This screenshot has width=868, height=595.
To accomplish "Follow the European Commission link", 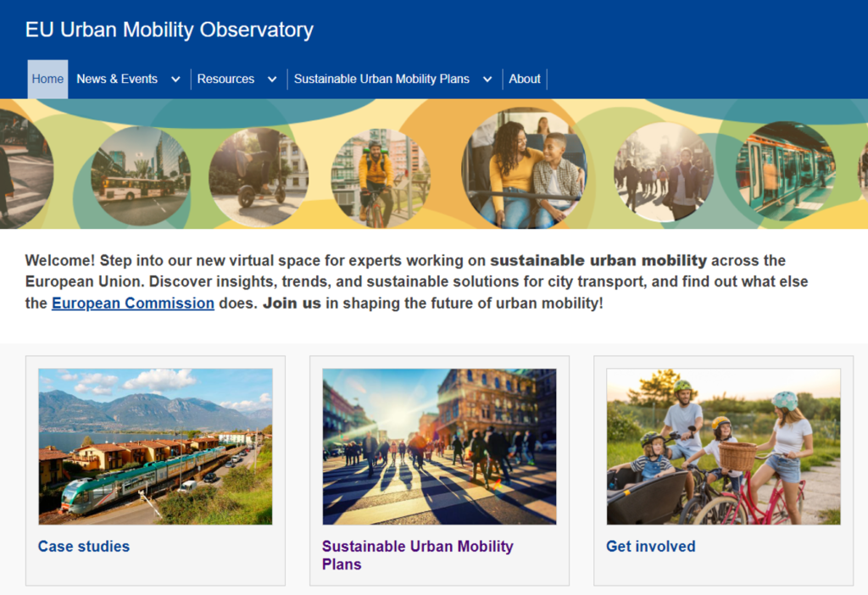I will pos(133,303).
